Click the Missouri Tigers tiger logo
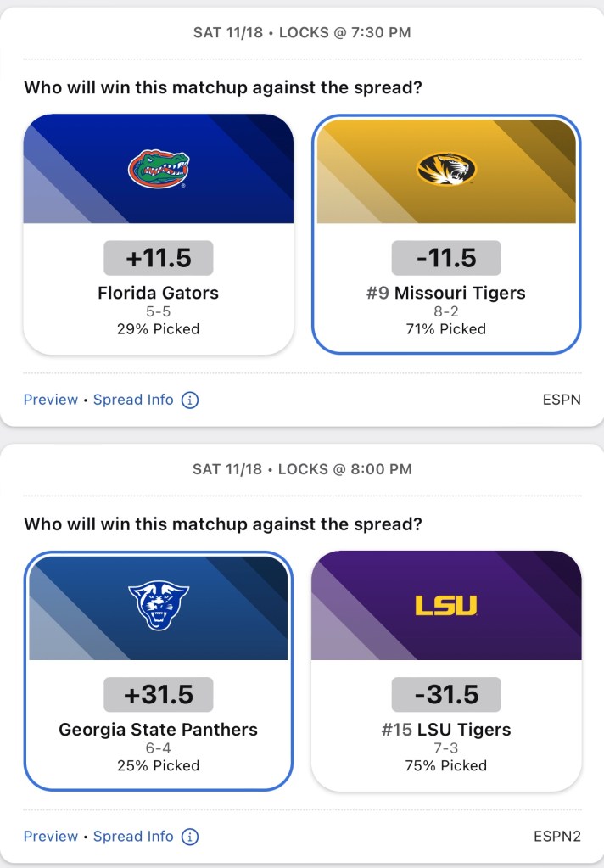The image size is (604, 868). click(446, 169)
